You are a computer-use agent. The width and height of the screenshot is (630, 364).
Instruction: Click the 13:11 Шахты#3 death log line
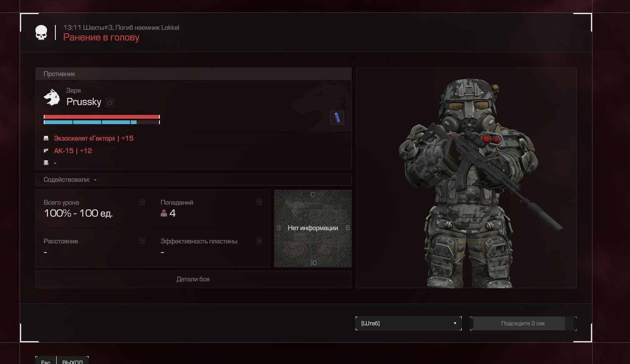121,27
